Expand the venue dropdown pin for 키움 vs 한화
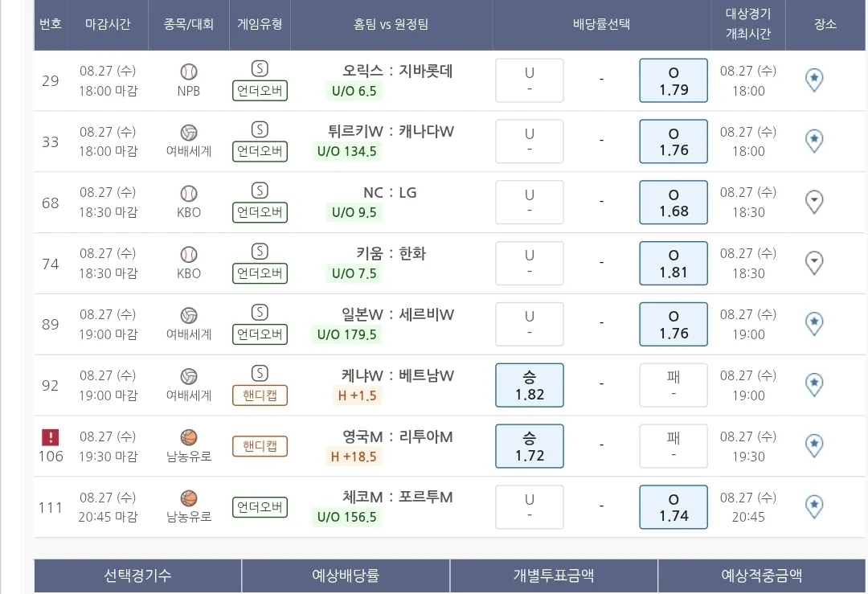This screenshot has width=868, height=594. coord(814,263)
